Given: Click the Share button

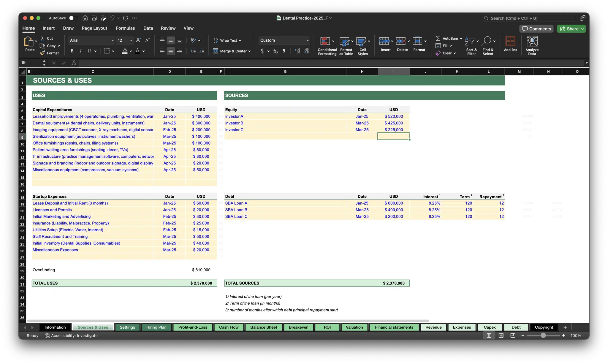Looking at the screenshot, I should [571, 29].
